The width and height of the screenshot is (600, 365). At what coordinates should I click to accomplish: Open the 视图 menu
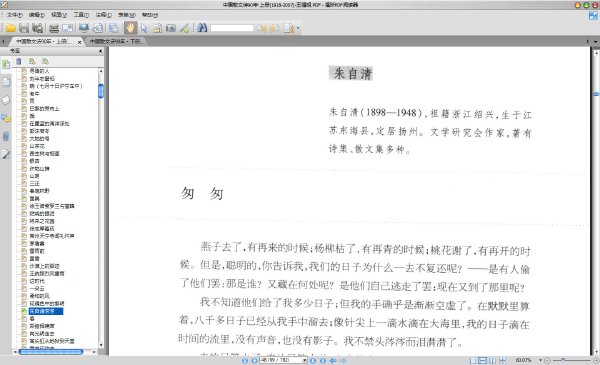click(x=59, y=15)
